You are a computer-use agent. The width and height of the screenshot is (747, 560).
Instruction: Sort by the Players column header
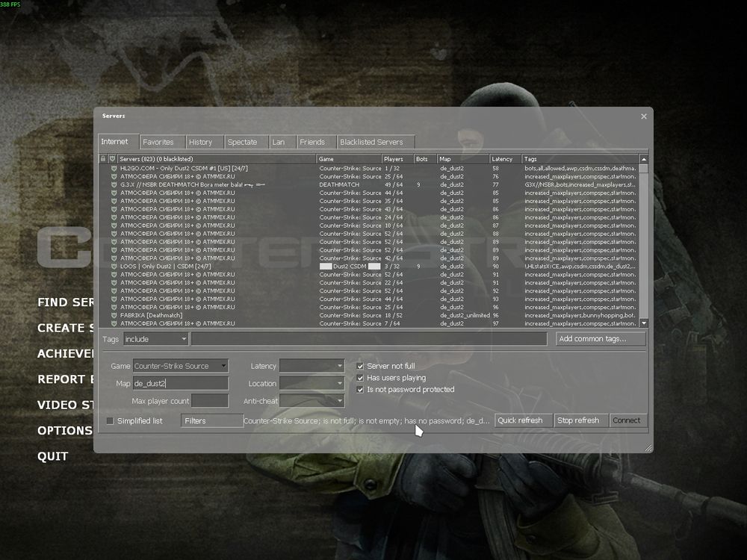397,159
